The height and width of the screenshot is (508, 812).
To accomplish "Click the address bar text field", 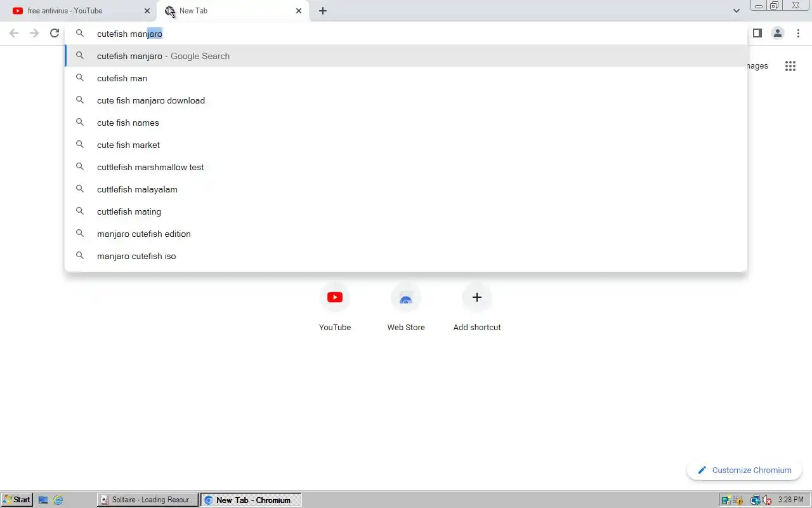I will (x=406, y=34).
